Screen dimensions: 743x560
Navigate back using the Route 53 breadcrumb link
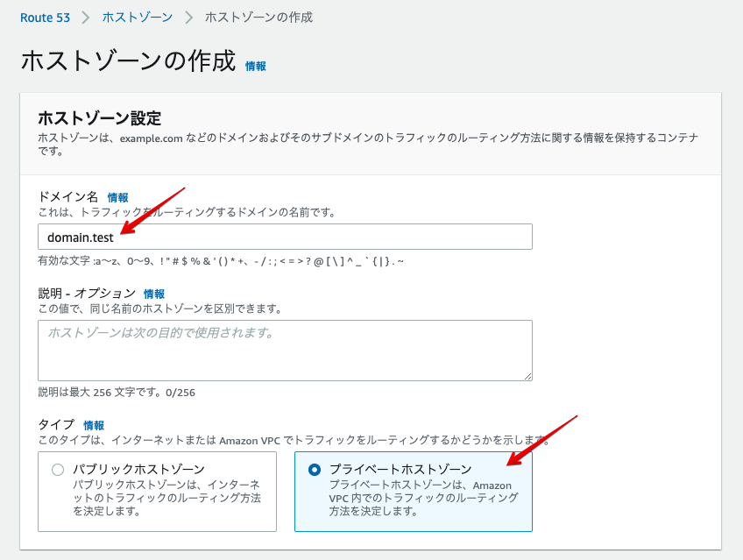pos(45,17)
